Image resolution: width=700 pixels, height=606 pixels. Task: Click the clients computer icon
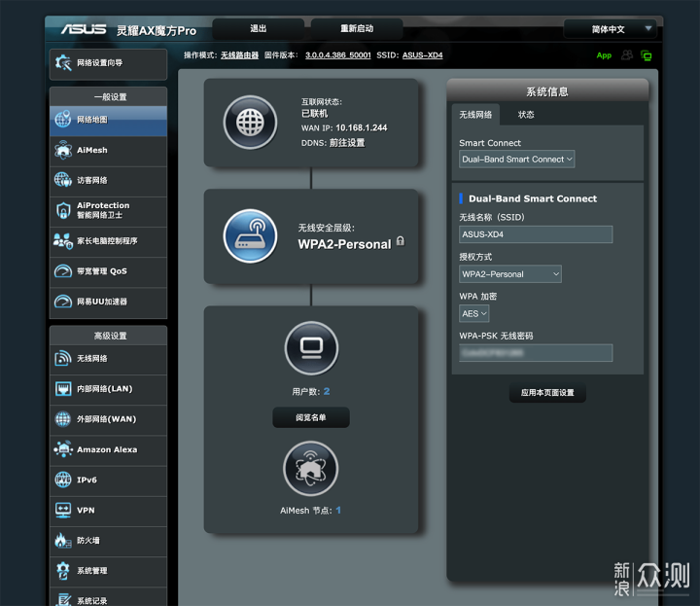point(311,348)
